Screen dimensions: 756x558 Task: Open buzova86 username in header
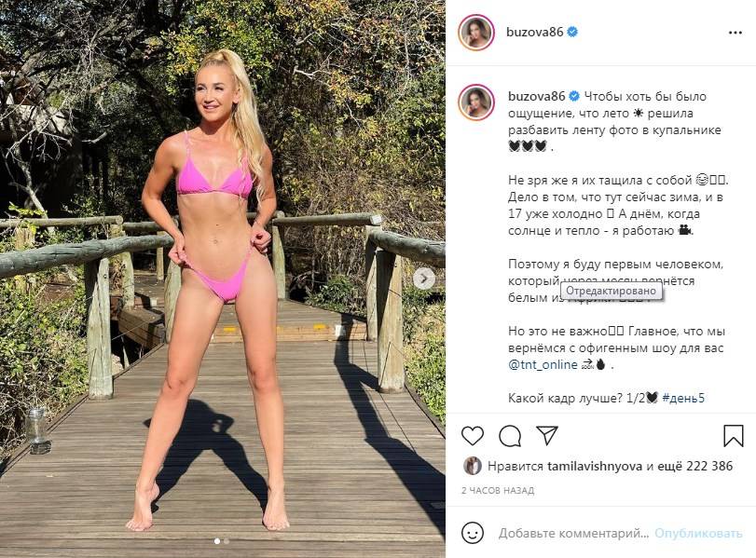[535, 32]
